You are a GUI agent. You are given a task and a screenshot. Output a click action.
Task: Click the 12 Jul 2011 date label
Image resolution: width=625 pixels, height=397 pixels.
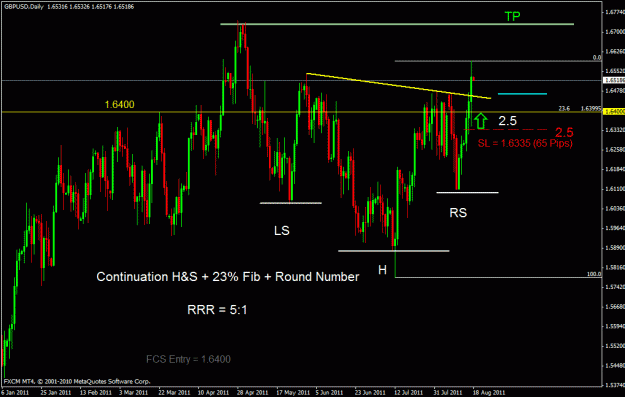[409, 393]
